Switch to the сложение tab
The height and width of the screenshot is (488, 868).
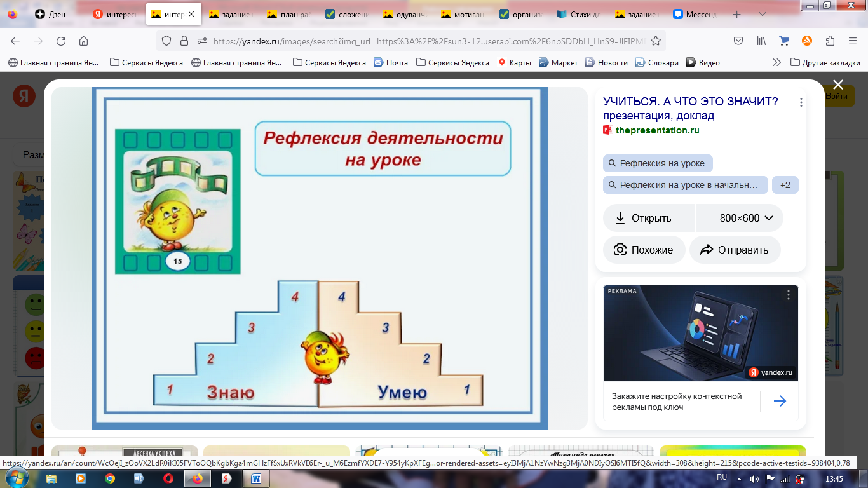point(348,14)
